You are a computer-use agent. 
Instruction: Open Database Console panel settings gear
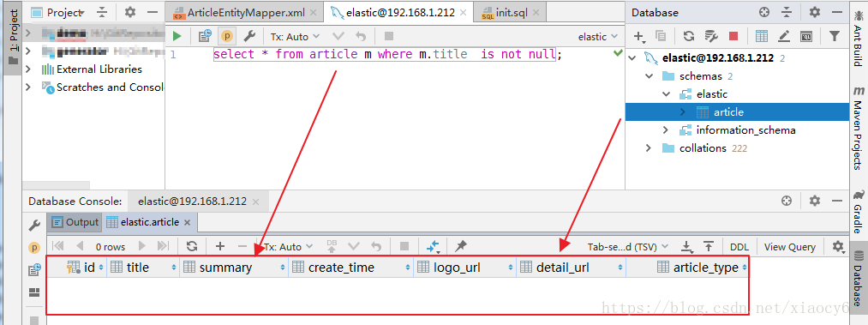(x=815, y=201)
